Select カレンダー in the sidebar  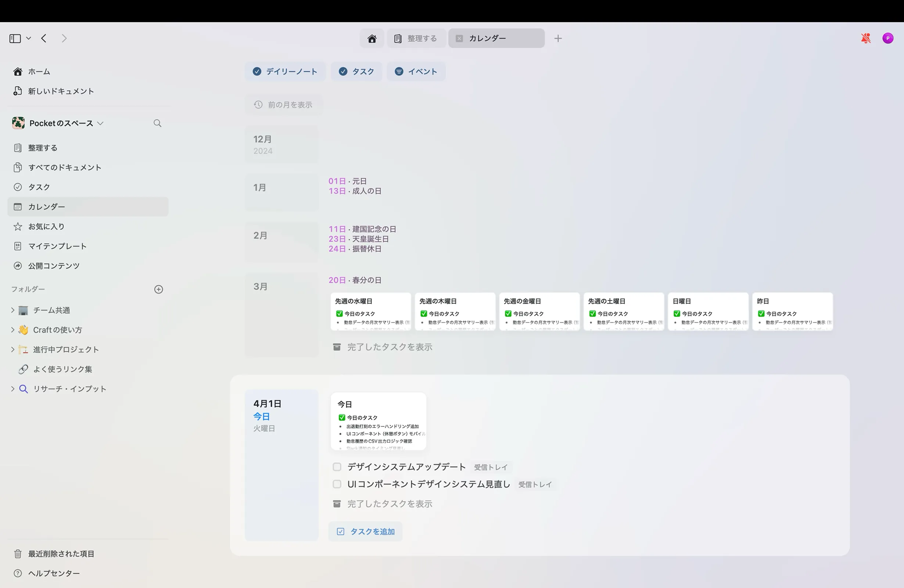click(46, 207)
